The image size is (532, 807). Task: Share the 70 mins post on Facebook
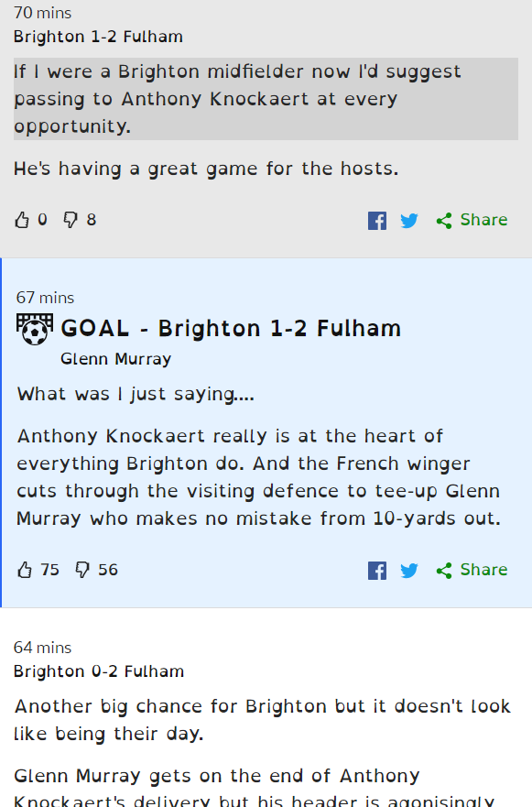pos(377,221)
